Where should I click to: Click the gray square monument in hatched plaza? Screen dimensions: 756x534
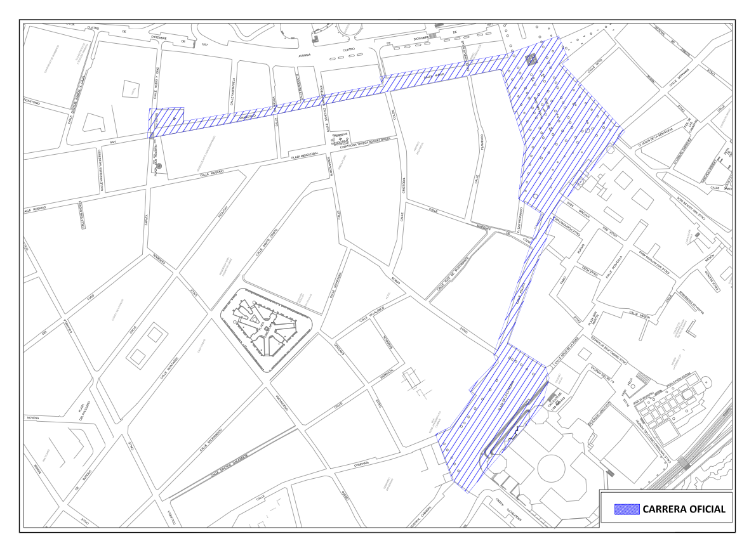tap(531, 59)
